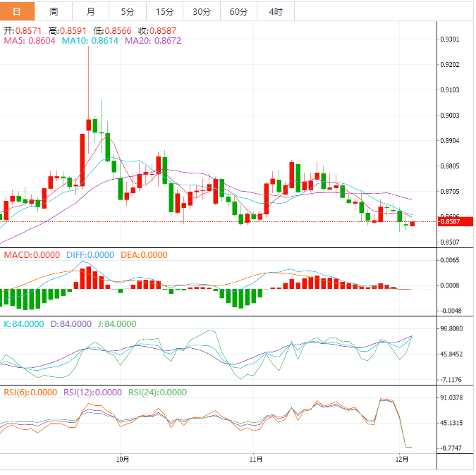Click the red current price tag 0.8587
476x475 pixels.
(x=456, y=222)
